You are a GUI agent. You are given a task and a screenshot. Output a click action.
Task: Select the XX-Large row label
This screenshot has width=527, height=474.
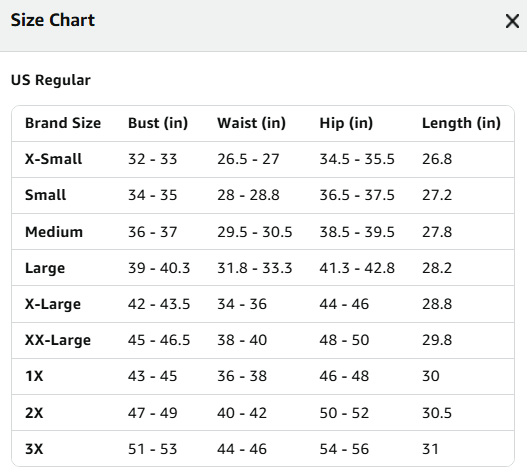tap(58, 341)
